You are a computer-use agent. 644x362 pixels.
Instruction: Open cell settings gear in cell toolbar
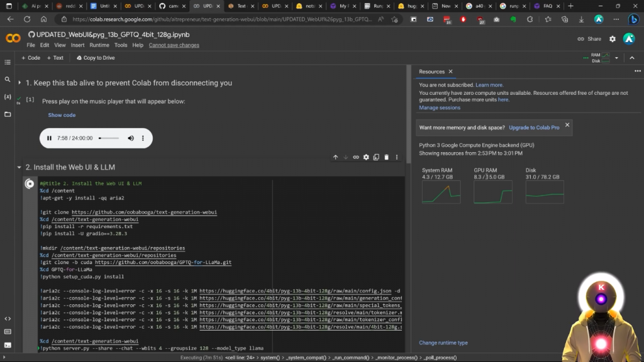point(366,157)
